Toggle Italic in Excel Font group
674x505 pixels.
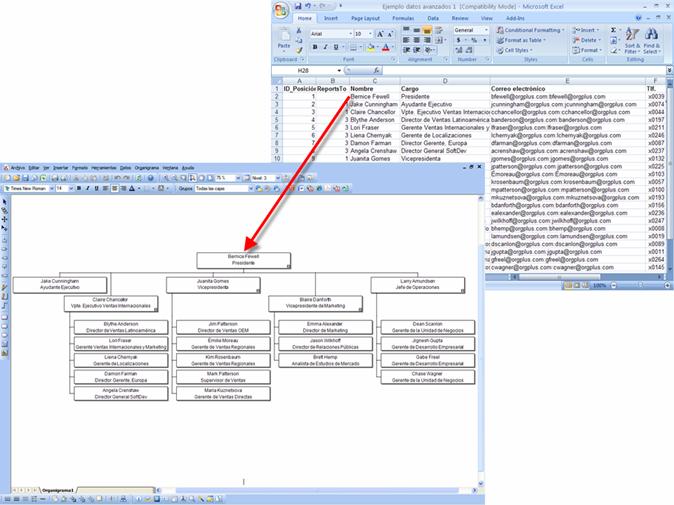click(x=325, y=47)
